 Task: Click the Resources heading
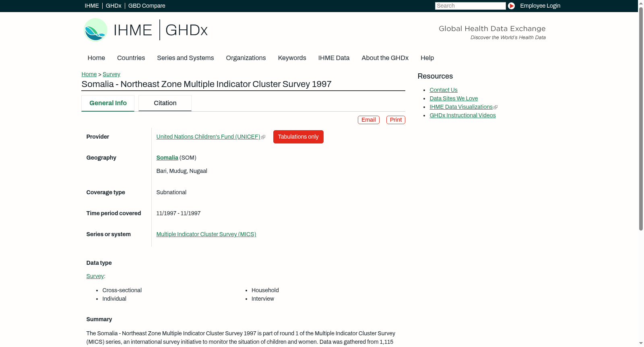[435, 76]
